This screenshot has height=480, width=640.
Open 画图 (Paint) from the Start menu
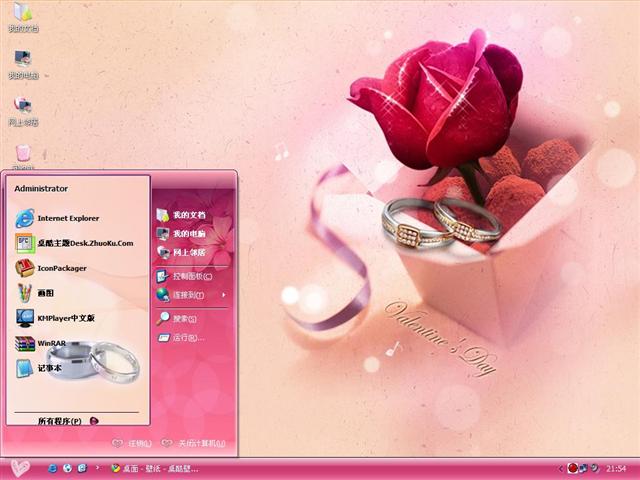[45, 293]
